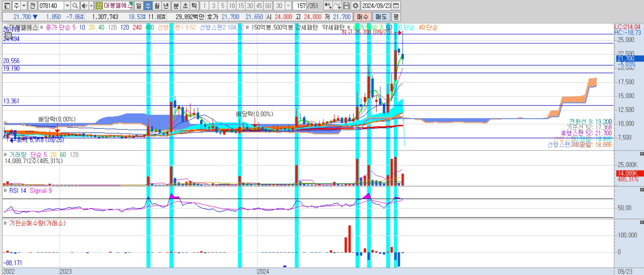Viewport: 644px width, 275px height.
Task: Select the weekly 주 chart period
Action: 148,6
